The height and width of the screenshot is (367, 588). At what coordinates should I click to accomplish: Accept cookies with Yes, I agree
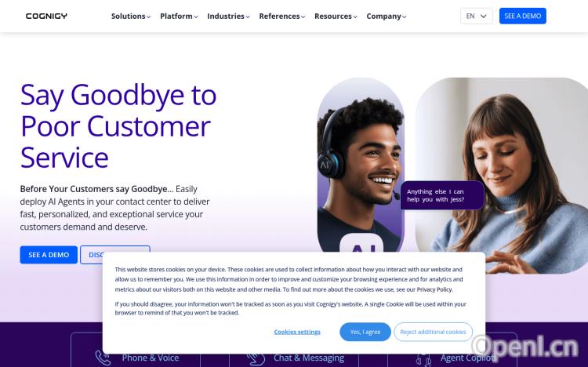[x=365, y=332]
